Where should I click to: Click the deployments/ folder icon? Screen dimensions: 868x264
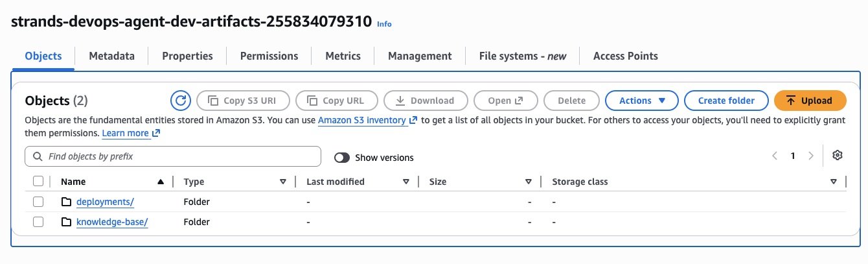click(66, 202)
